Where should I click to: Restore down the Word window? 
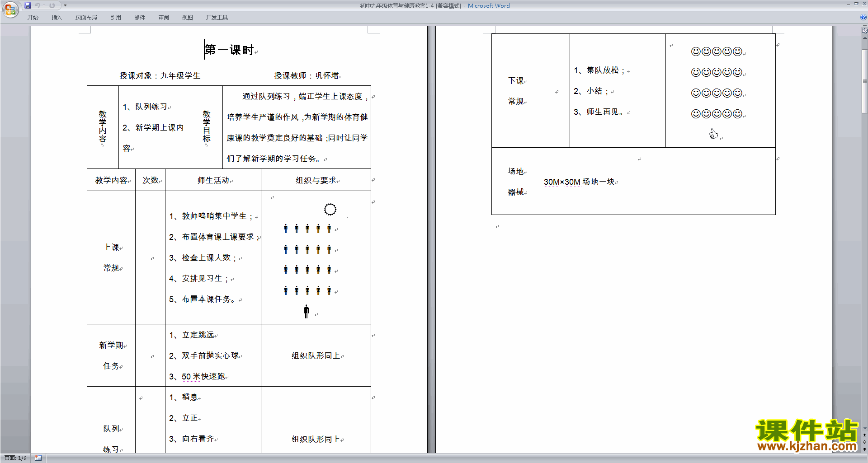(x=856, y=4)
